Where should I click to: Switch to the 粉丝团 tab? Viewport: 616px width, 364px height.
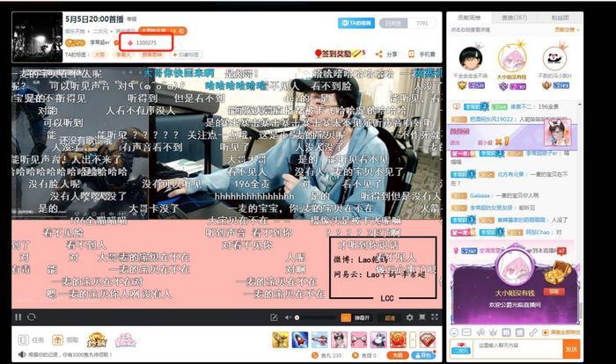point(560,18)
